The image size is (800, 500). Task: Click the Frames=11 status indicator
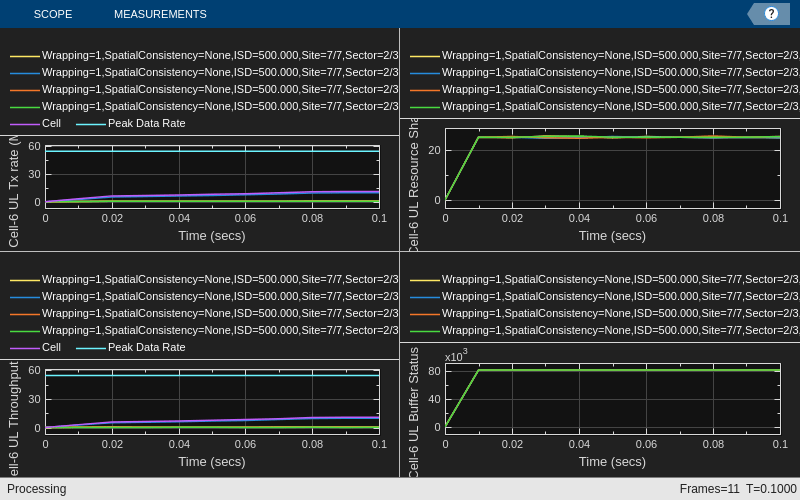[x=709, y=489]
